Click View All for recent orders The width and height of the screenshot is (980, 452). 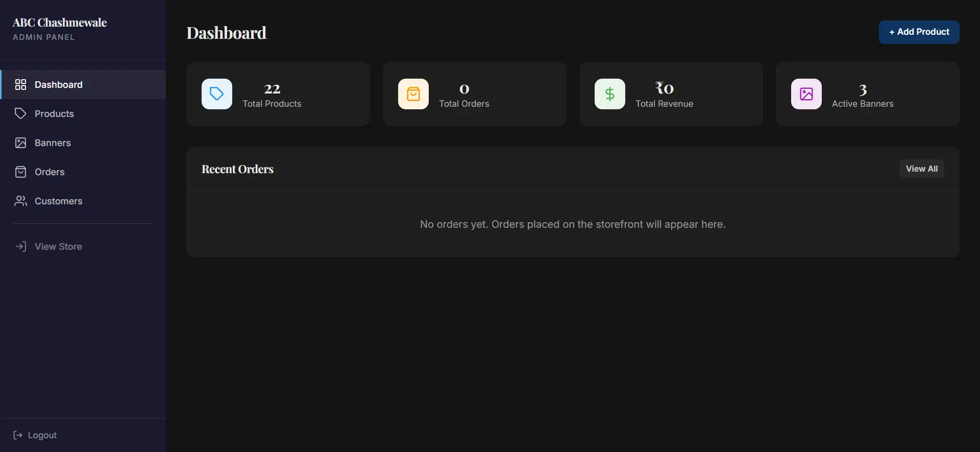pos(922,169)
